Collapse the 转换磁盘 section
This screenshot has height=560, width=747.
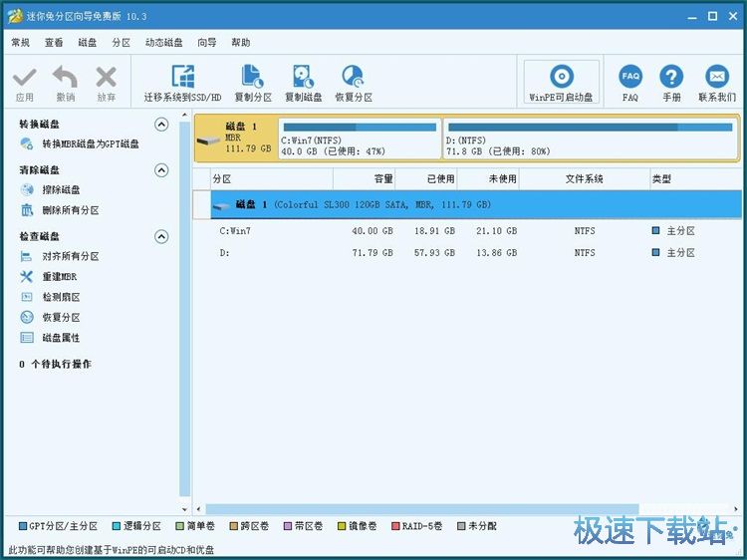161,125
